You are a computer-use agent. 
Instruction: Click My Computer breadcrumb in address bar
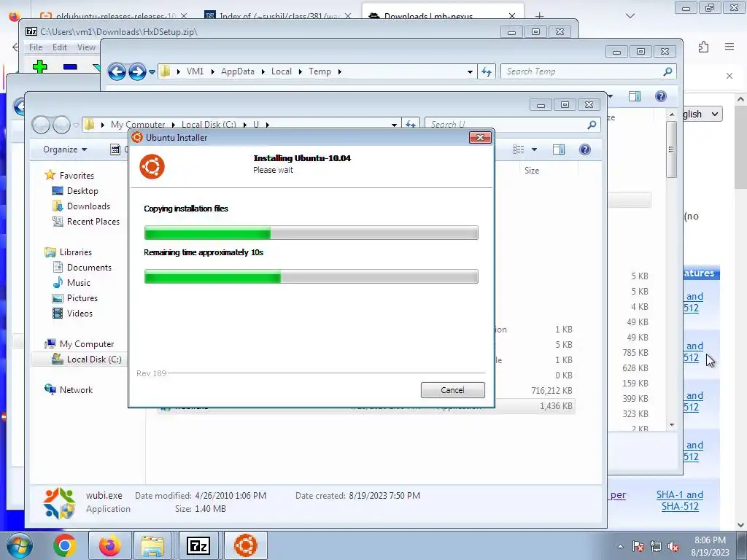pos(138,124)
